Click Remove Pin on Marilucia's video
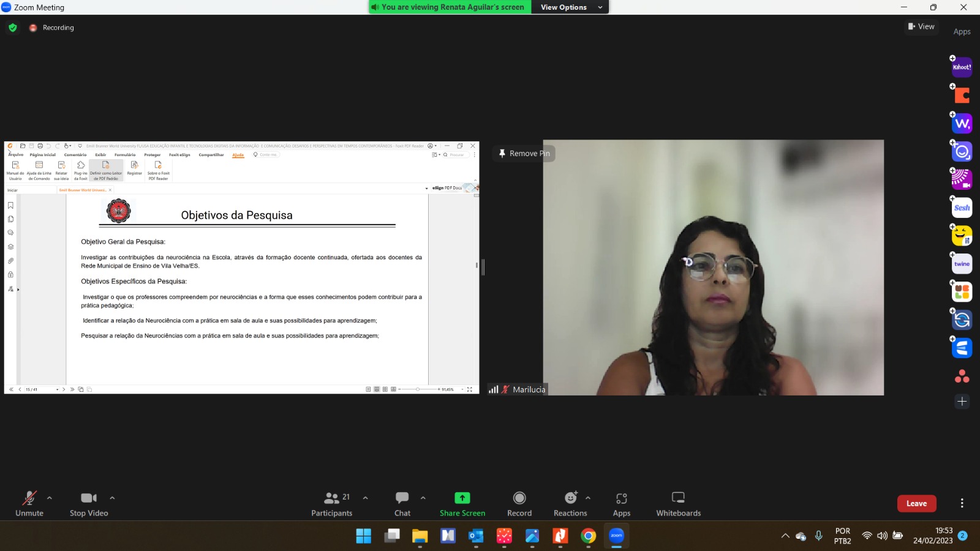Screen dimensions: 980x551 click(524, 154)
